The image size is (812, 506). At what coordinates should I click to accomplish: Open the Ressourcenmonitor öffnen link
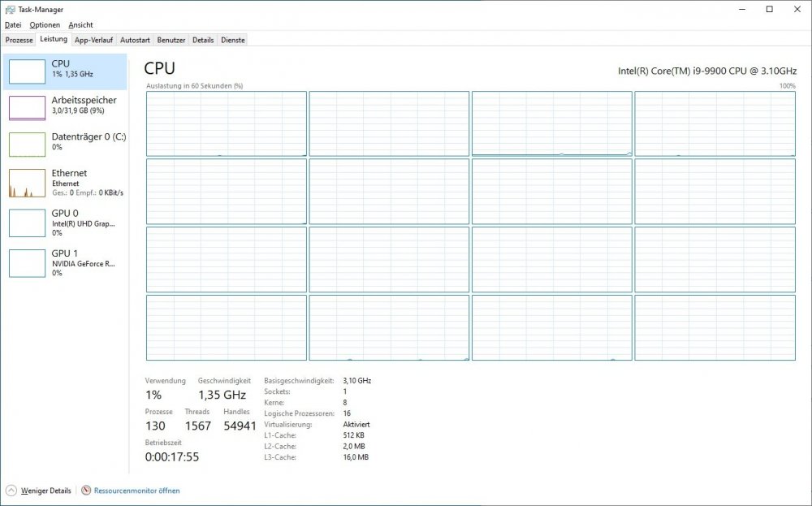coord(136,491)
